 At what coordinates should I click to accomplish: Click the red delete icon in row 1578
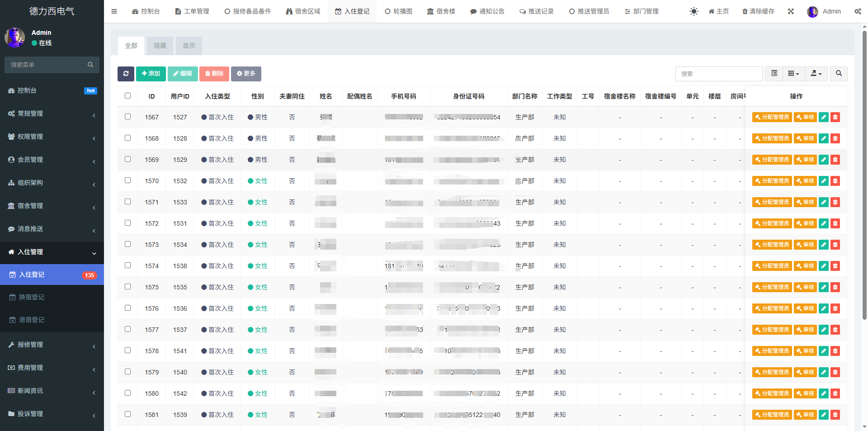[835, 351]
